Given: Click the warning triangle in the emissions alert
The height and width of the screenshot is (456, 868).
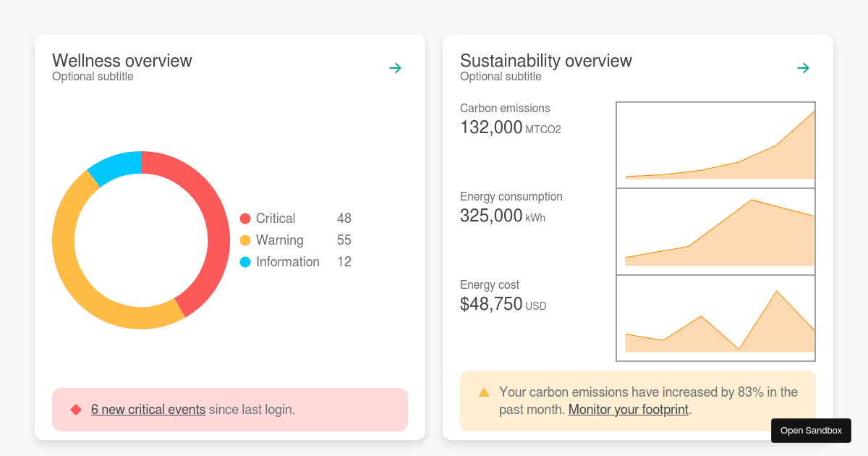Looking at the screenshot, I should 483,392.
